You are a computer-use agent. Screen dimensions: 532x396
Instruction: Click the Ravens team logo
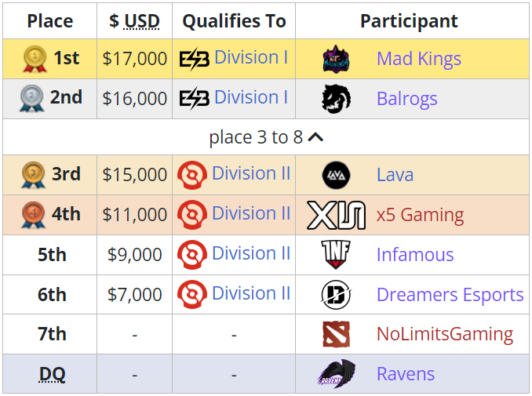(x=336, y=374)
